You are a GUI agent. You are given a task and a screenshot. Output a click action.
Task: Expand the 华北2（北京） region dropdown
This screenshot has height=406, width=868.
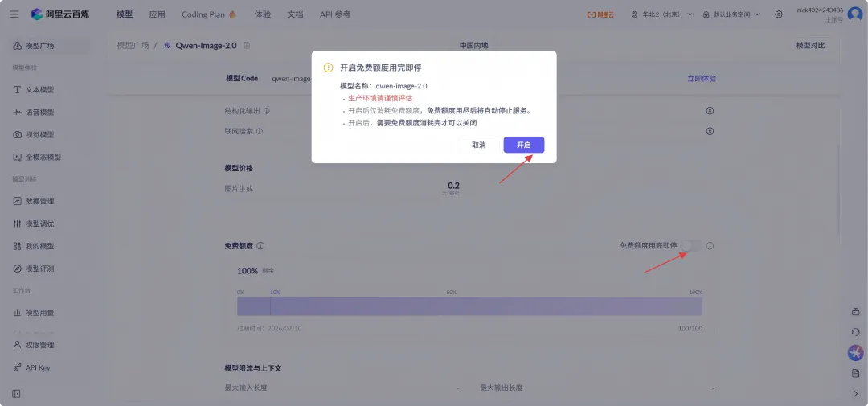point(662,14)
